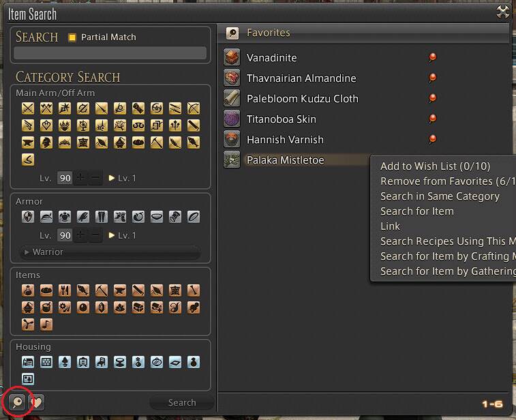
Task: Choose Remove from Favorites menu entry
Action: [448, 181]
